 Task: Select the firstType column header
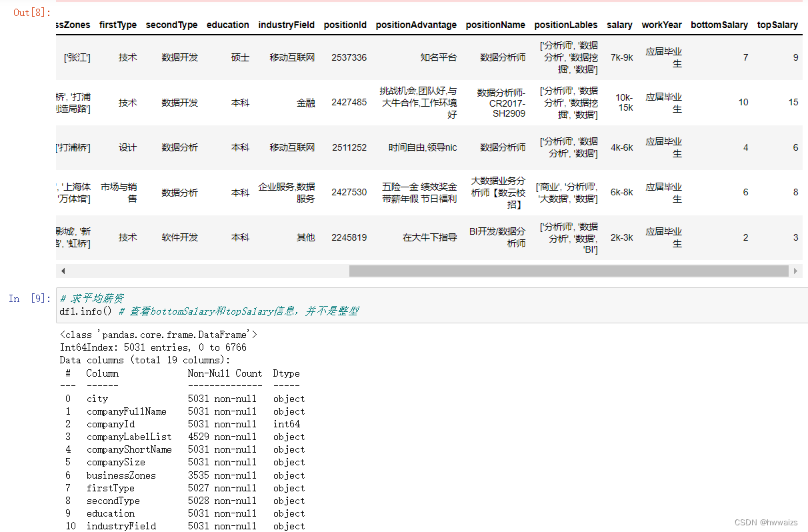pyautogui.click(x=118, y=25)
